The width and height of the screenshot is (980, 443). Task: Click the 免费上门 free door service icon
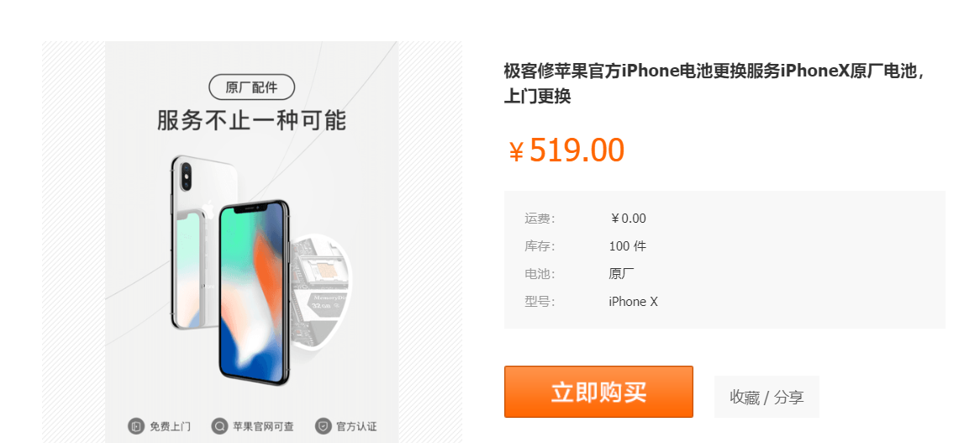pyautogui.click(x=136, y=427)
